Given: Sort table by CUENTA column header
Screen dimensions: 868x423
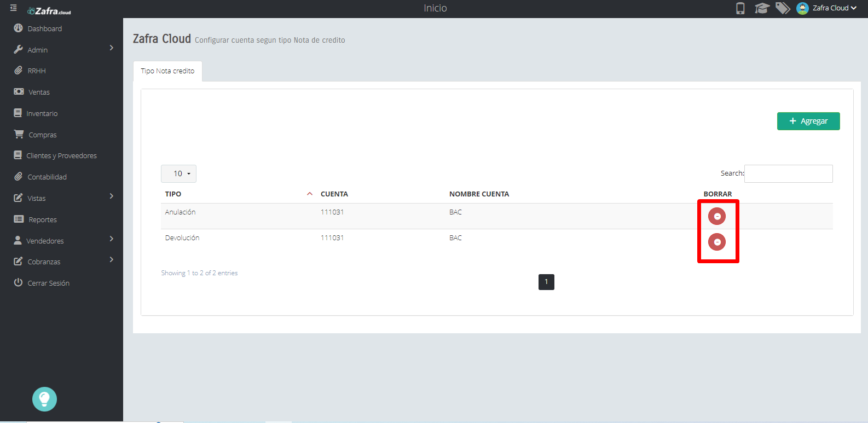Looking at the screenshot, I should (x=334, y=194).
